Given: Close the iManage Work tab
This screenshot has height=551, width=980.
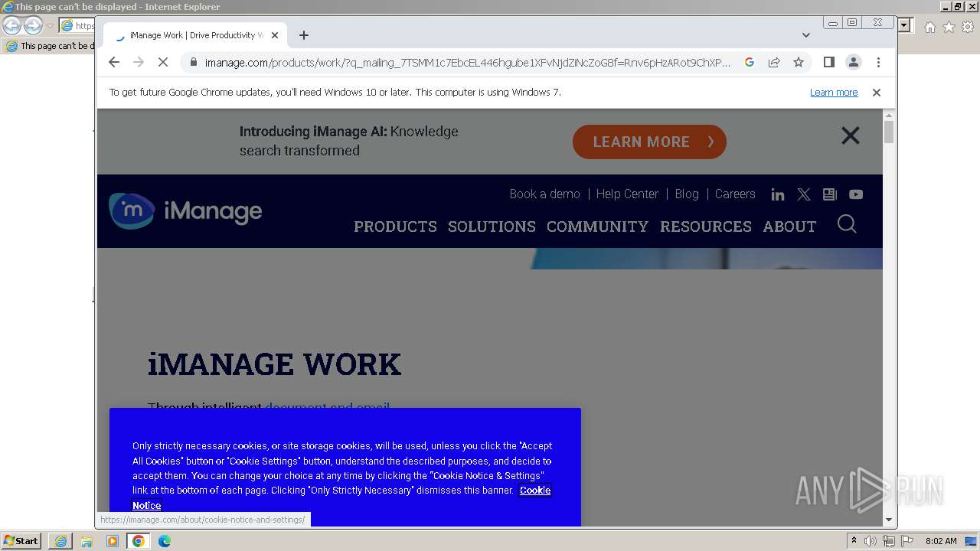Looking at the screenshot, I should 275,35.
